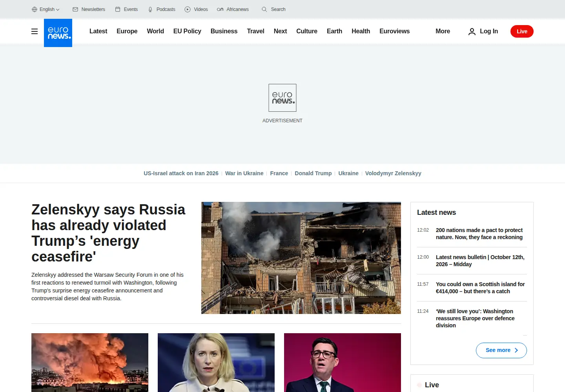This screenshot has width=565, height=392.
Task: Open the damaged apartment building lead image
Action: click(301, 258)
